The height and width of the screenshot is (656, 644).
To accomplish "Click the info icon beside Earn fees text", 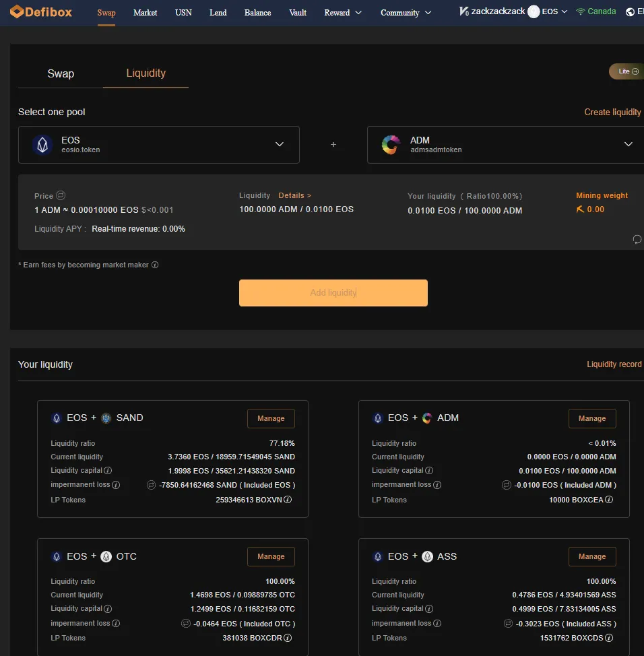I will (155, 265).
